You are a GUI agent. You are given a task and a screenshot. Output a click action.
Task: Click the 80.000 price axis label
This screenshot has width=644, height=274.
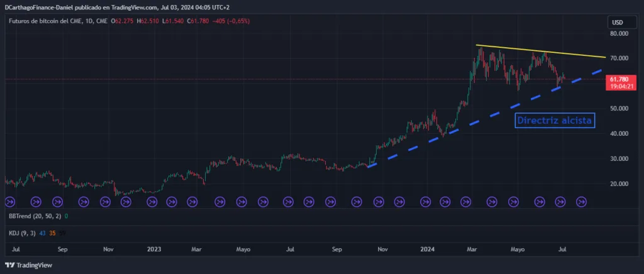619,33
